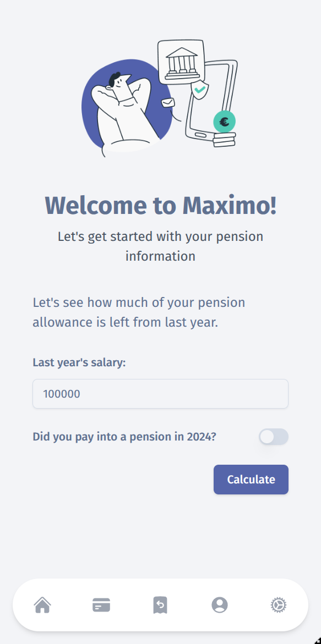Click the Calculate button

click(251, 479)
